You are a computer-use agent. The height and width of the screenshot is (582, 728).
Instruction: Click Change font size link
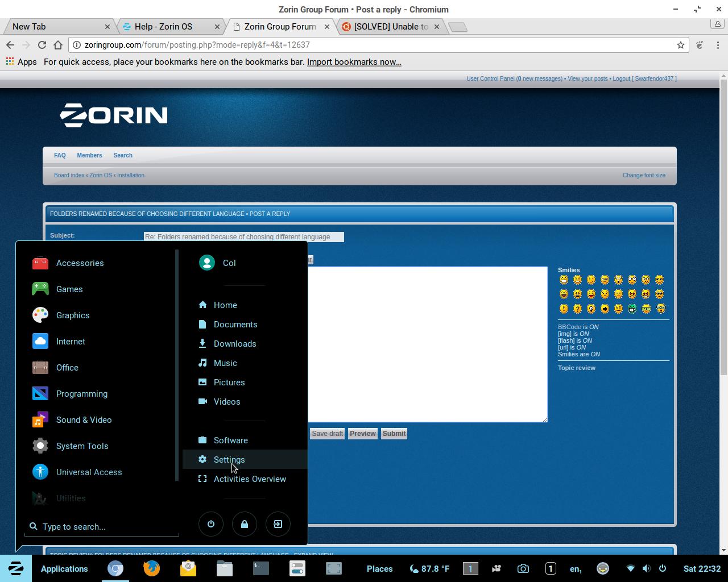click(x=644, y=175)
